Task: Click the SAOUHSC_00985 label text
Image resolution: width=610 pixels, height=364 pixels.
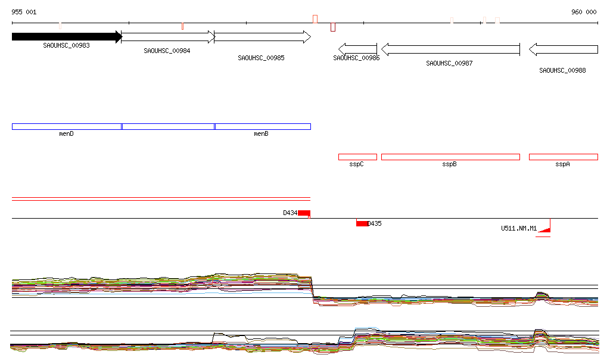Action: [261, 58]
